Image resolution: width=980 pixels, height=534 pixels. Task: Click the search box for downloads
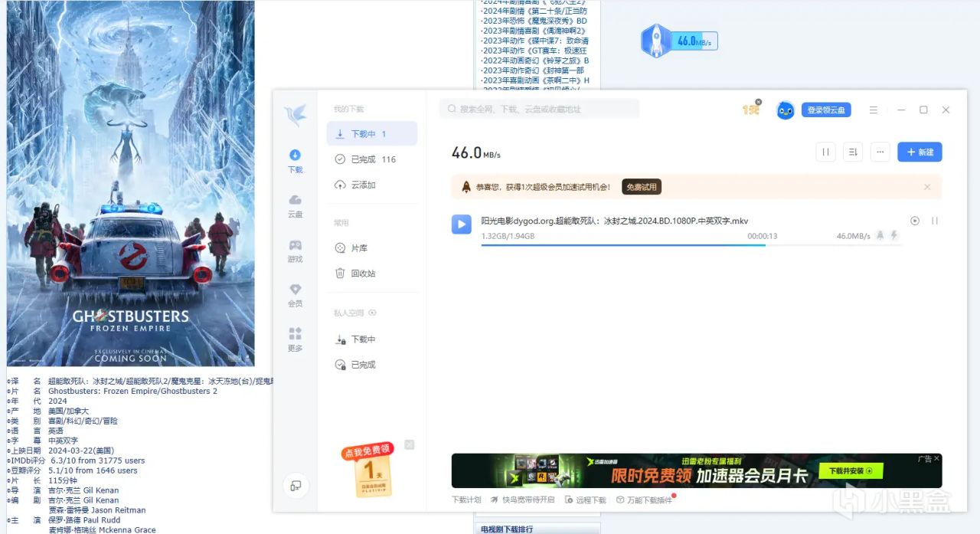coord(539,109)
